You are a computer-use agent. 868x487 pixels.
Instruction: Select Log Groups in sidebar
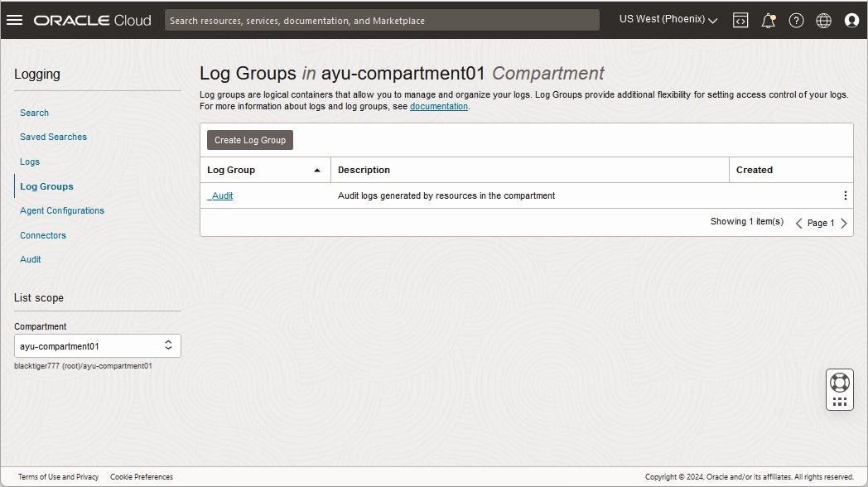pos(46,186)
